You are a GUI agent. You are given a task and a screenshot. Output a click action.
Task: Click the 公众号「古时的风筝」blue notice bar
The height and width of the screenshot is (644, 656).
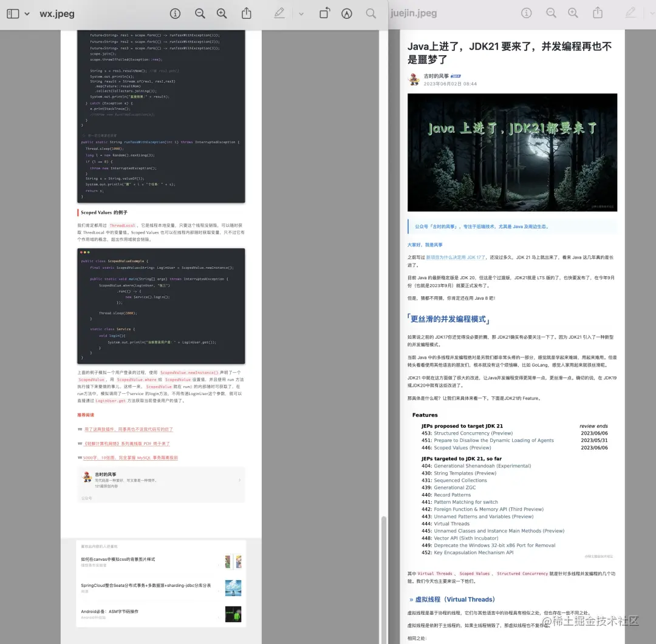[x=512, y=226]
